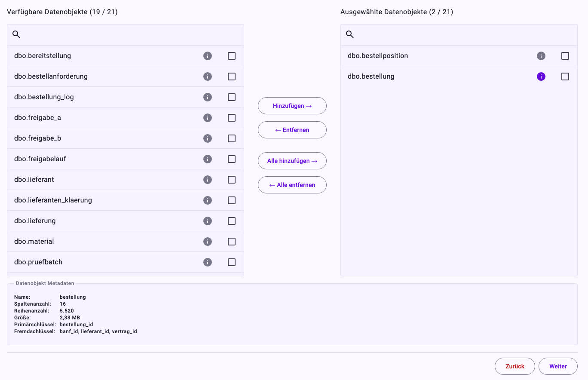
Task: Continue with Weiter button
Action: coord(558,366)
